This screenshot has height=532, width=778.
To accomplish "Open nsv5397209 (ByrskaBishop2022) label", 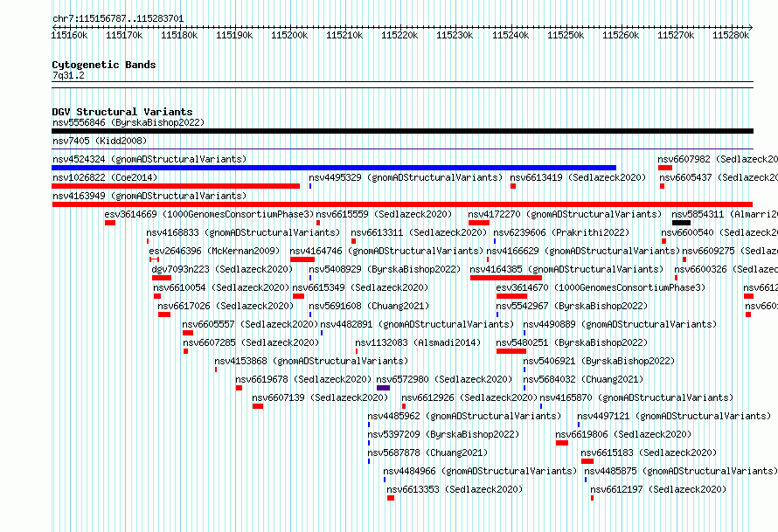I will [x=443, y=434].
